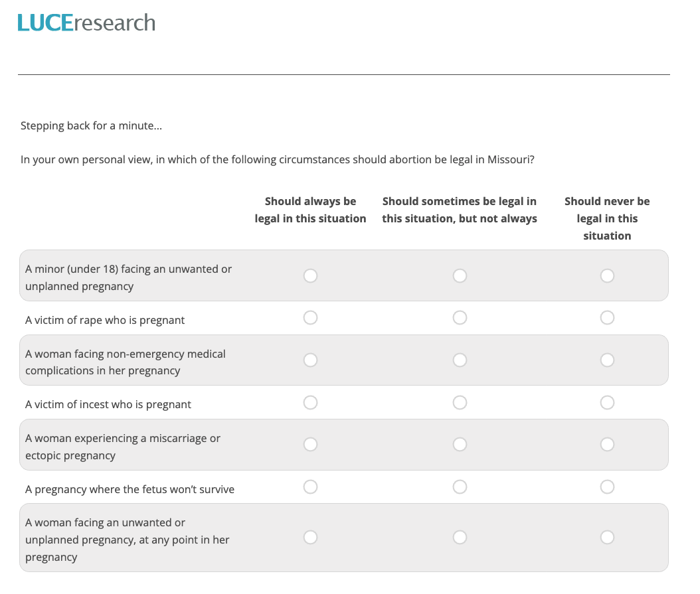This screenshot has width=700, height=594.
Task: Choose 'always legal' for fetus won't survive
Action: point(310,487)
